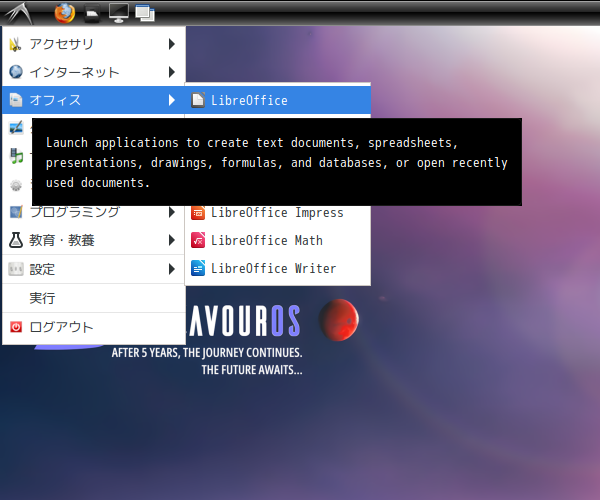Expand the オフィス submenu arrow
Screen dimensions: 600x500
click(x=172, y=100)
